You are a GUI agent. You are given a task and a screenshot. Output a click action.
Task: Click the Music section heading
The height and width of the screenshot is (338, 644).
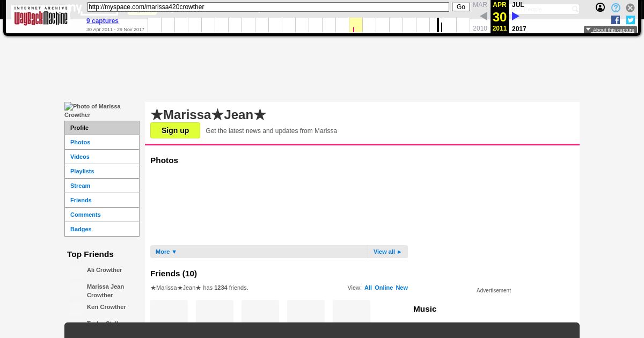[x=425, y=309]
